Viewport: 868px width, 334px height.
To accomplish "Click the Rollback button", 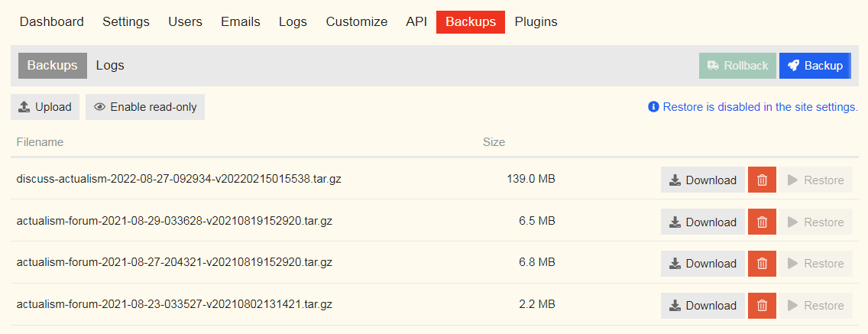I will (737, 66).
